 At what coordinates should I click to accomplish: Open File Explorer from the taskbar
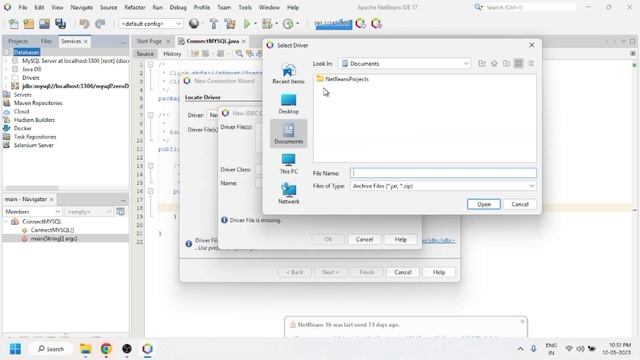click(x=86, y=349)
